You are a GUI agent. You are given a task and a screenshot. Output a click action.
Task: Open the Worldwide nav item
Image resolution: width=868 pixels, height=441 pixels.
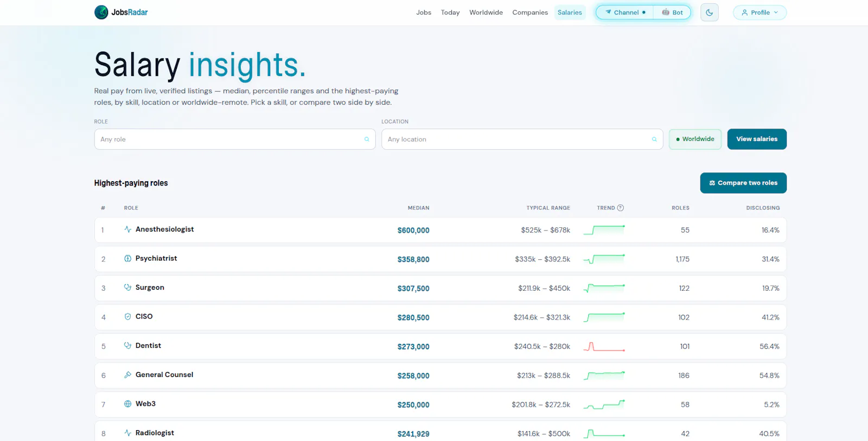(486, 12)
